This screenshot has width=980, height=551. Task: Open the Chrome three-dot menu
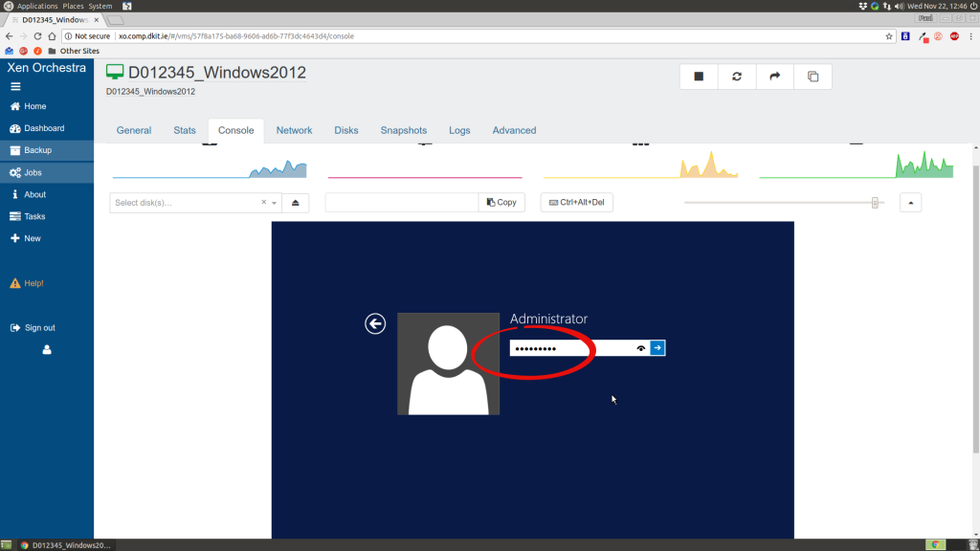pyautogui.click(x=970, y=36)
